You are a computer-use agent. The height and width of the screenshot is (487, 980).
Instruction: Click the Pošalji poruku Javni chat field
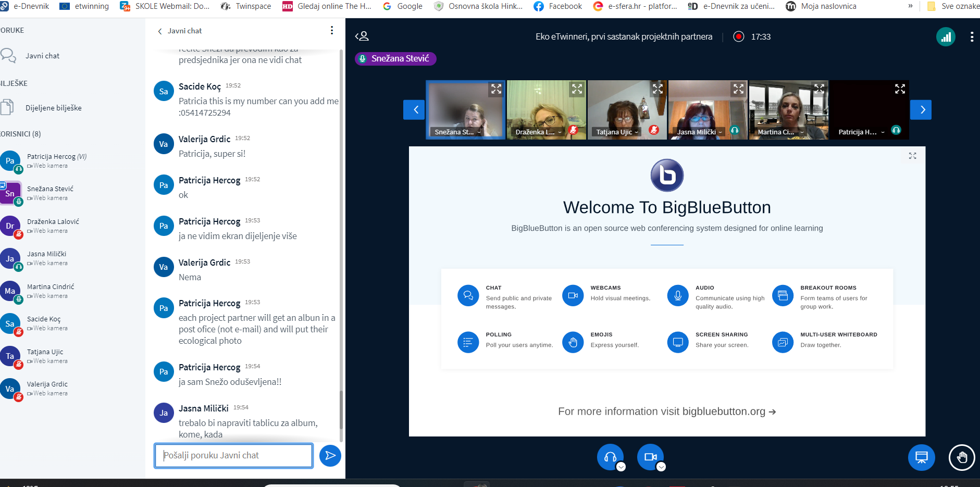point(233,456)
